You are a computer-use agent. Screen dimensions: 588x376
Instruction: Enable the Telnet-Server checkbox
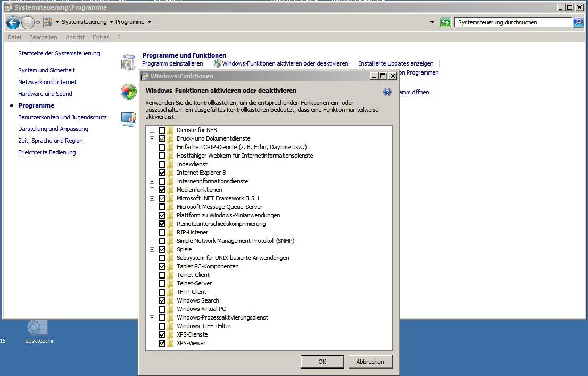pos(162,284)
